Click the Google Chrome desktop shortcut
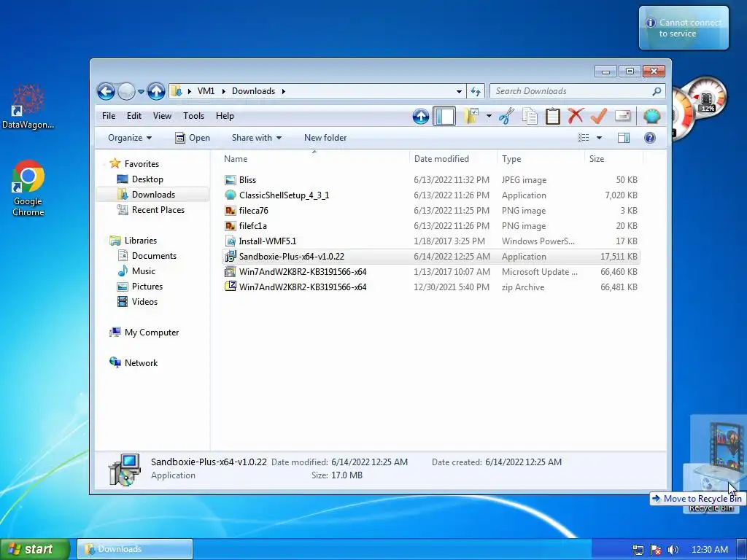 pos(28,189)
